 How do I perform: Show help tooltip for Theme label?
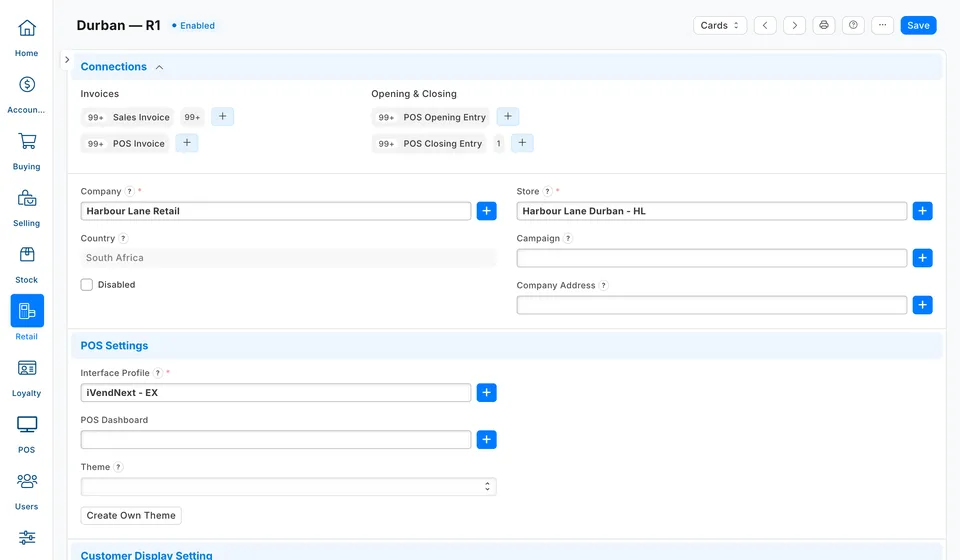(x=118, y=467)
